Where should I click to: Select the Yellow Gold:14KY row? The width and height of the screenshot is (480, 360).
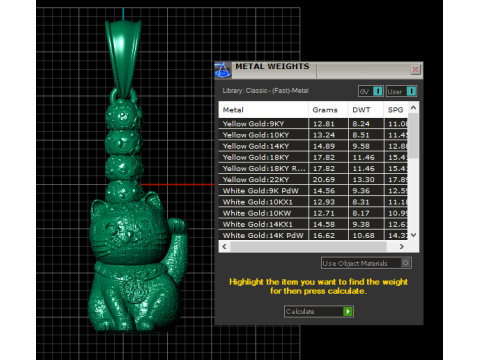click(x=313, y=146)
